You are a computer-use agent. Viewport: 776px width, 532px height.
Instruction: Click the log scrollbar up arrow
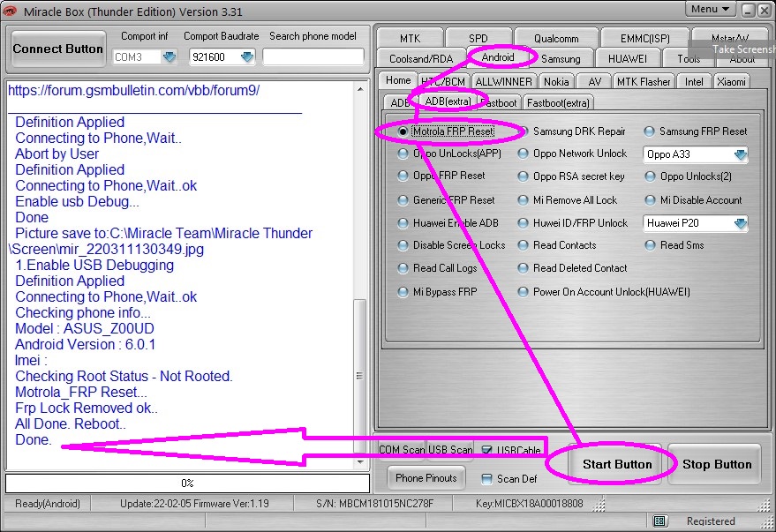360,89
